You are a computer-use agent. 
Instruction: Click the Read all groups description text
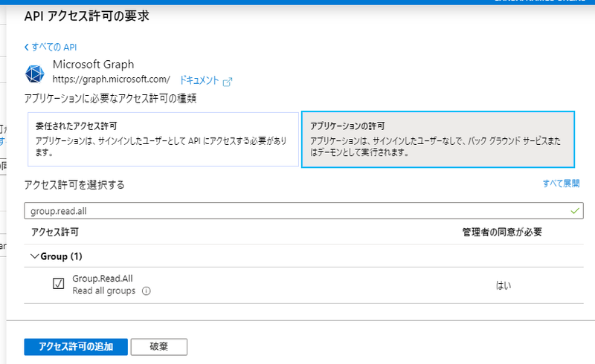pos(103,290)
